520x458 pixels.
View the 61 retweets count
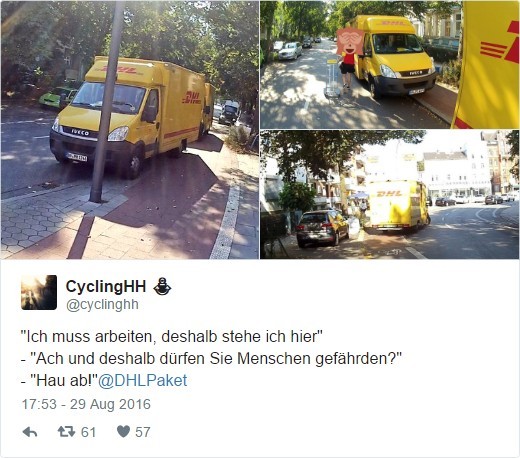pyautogui.click(x=88, y=432)
